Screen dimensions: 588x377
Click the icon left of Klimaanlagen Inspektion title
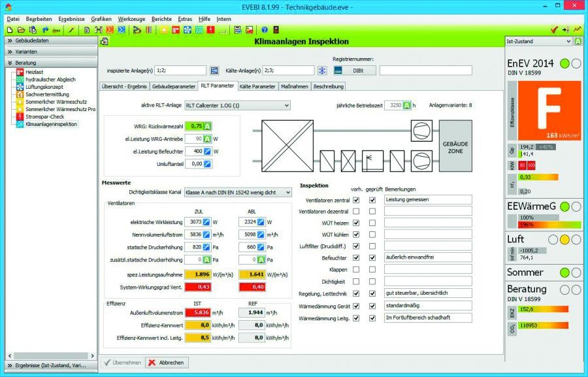(105, 41)
